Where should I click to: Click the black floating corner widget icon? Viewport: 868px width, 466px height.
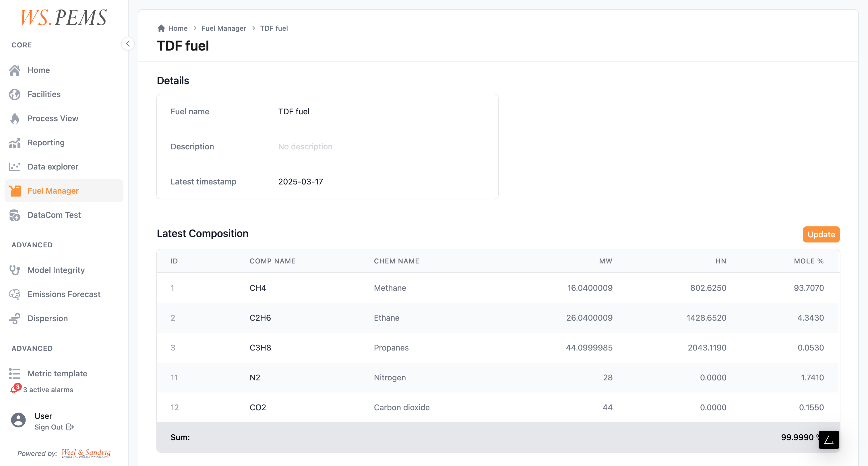(x=829, y=440)
